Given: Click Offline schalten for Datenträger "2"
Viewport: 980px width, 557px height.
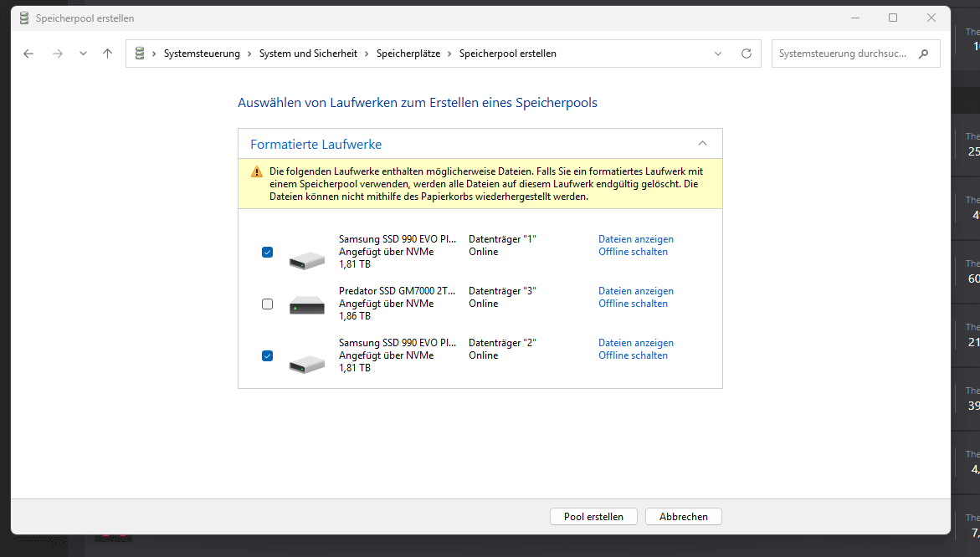Looking at the screenshot, I should [x=633, y=355].
